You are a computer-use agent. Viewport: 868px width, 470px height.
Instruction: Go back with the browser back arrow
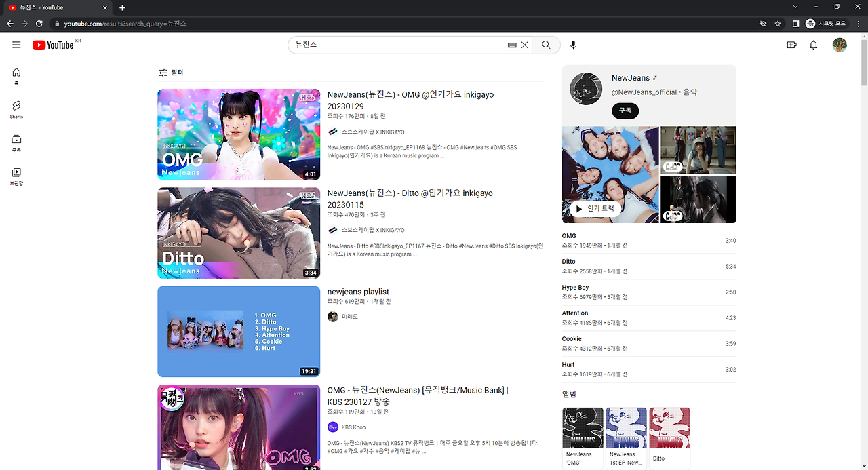pos(10,24)
